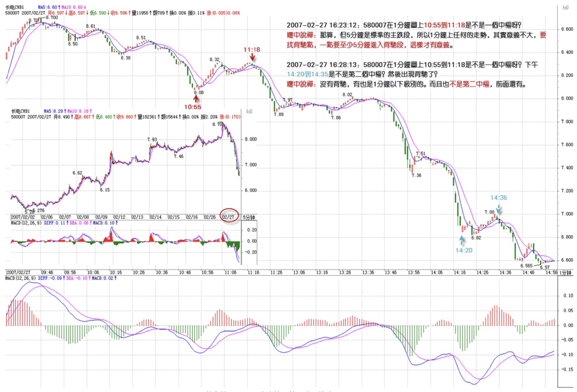The image size is (577, 392).
Task: Click the small icon above the 5-minute inset chart
Action: [249, 111]
